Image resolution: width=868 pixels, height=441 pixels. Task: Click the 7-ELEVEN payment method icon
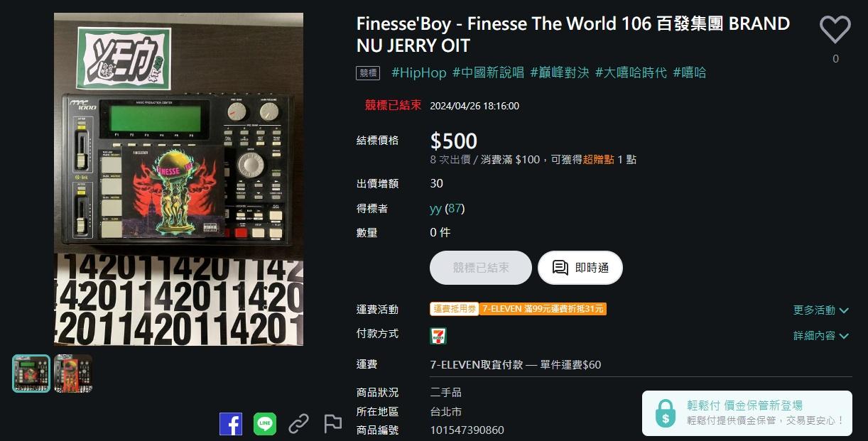point(438,335)
